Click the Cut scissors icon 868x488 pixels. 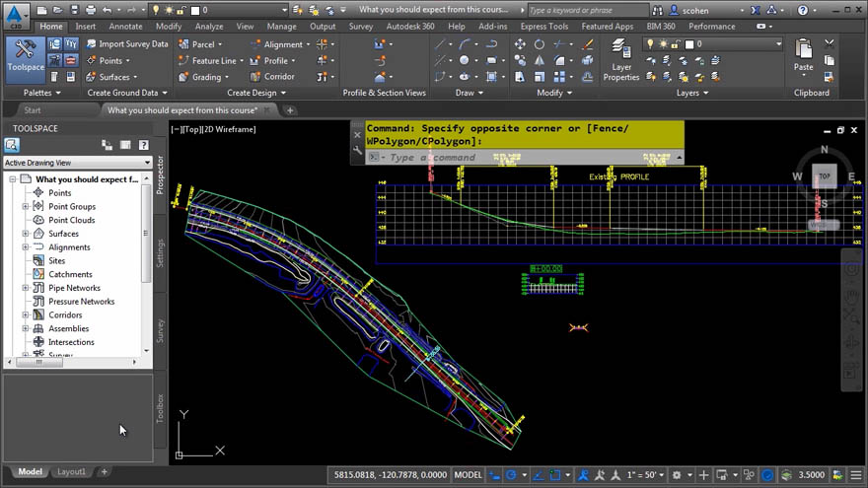click(x=829, y=43)
